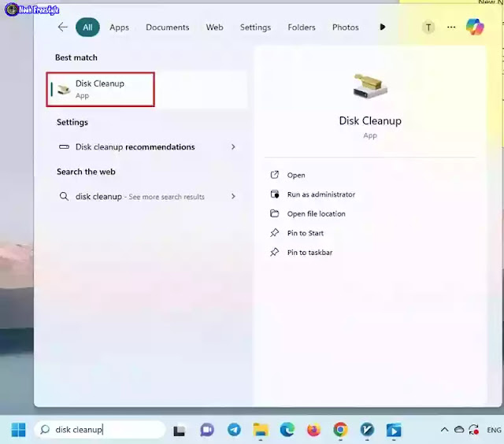The width and height of the screenshot is (504, 444).
Task: Go back with the left arrow
Action: (63, 28)
